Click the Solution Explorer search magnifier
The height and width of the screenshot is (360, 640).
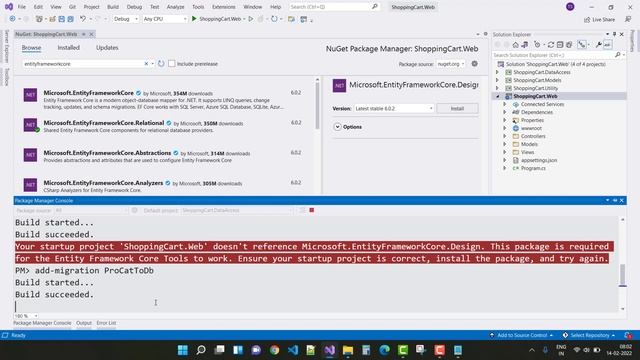tap(618, 55)
